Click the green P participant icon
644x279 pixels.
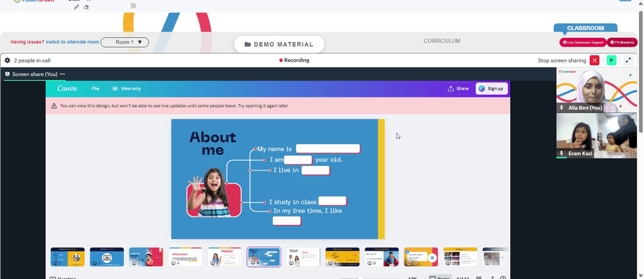tap(612, 61)
